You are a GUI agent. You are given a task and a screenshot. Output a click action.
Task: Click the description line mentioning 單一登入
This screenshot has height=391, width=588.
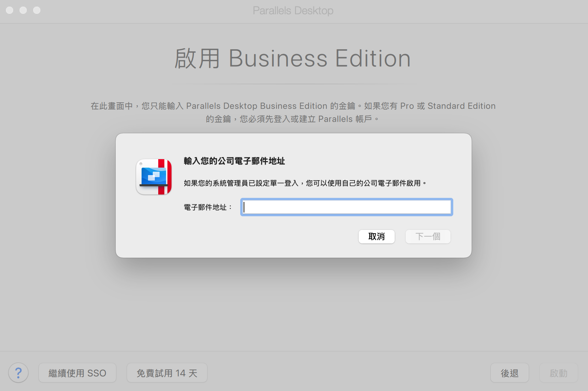(305, 183)
